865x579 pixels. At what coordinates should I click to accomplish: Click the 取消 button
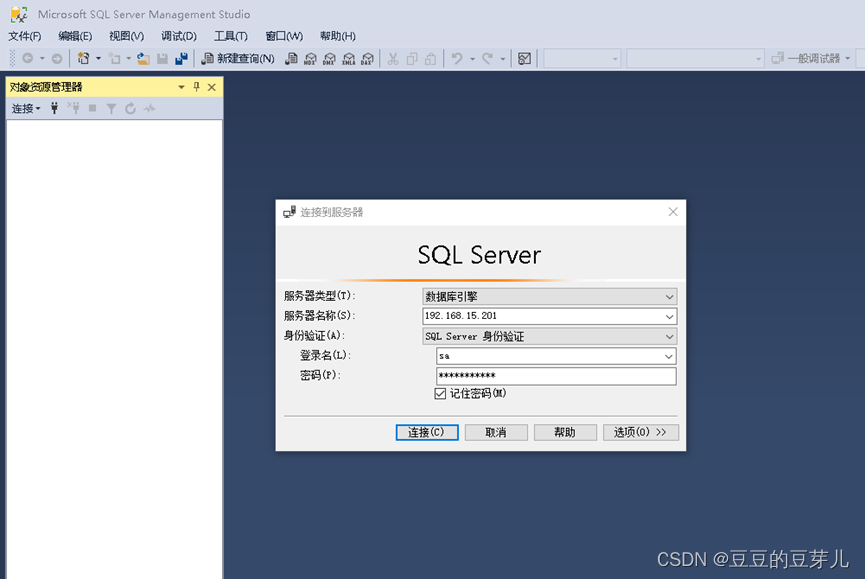[x=496, y=432]
